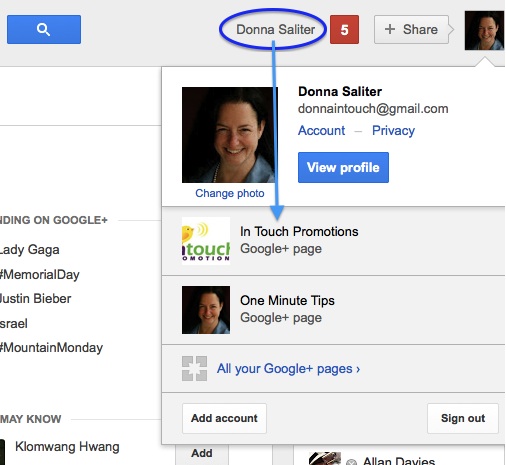
Task: Open trending topic Lady Gaga
Action: pyautogui.click(x=29, y=250)
